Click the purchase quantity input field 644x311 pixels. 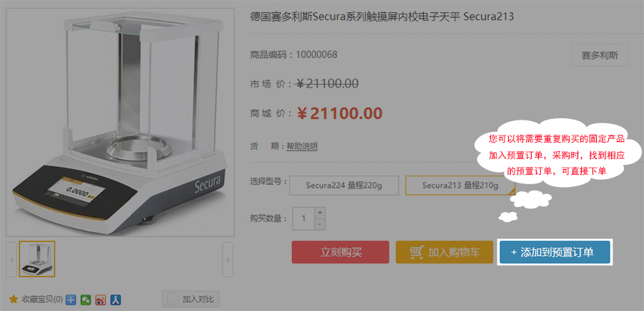[304, 219]
